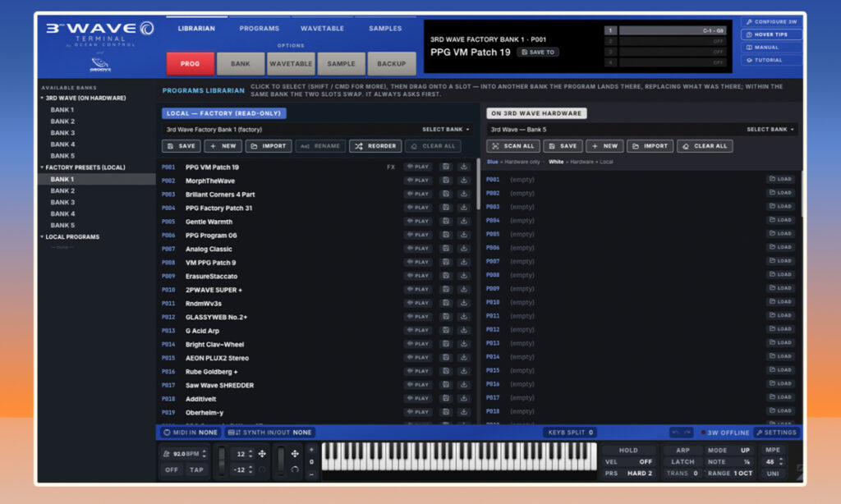The height and width of the screenshot is (504, 841).
Task: Toggle the LATCH button
Action: tap(682, 461)
